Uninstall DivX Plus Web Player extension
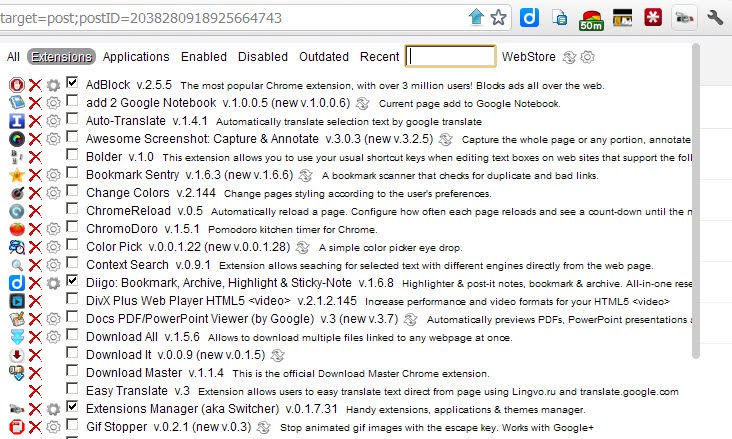Screen dimensions: 732x439 click(35, 301)
